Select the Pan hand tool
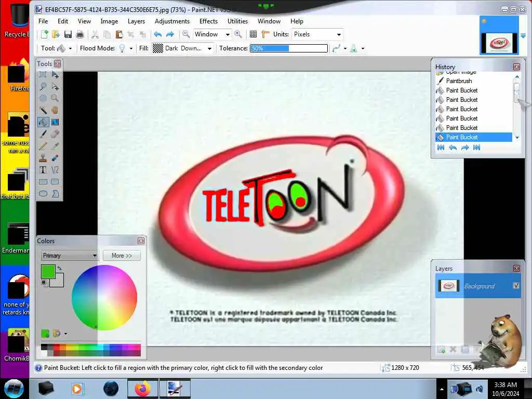 pos(55,110)
